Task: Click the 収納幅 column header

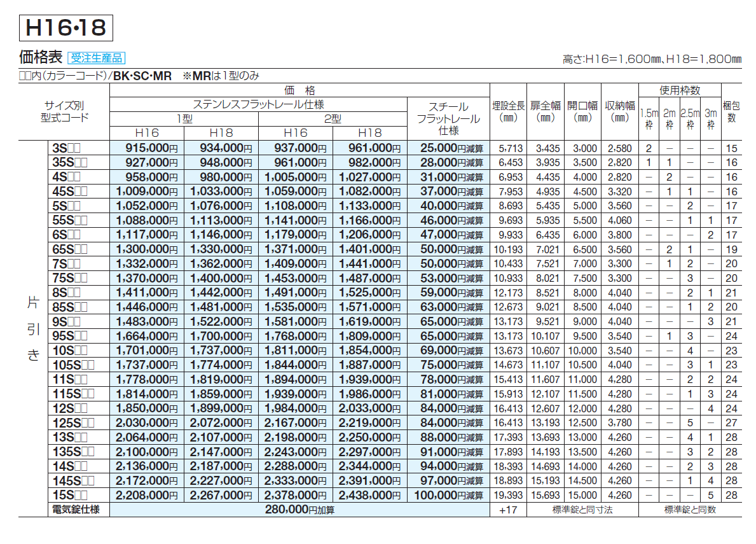Action: [x=619, y=111]
